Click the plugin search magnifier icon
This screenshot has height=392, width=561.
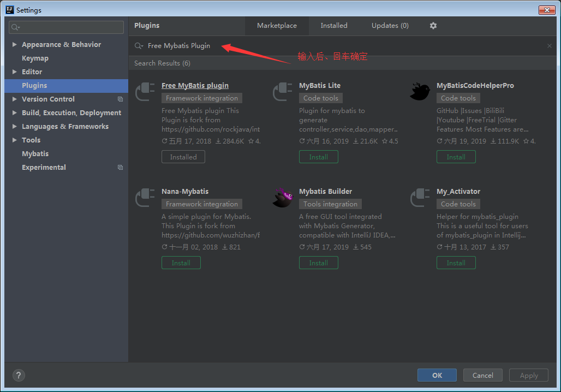click(139, 46)
